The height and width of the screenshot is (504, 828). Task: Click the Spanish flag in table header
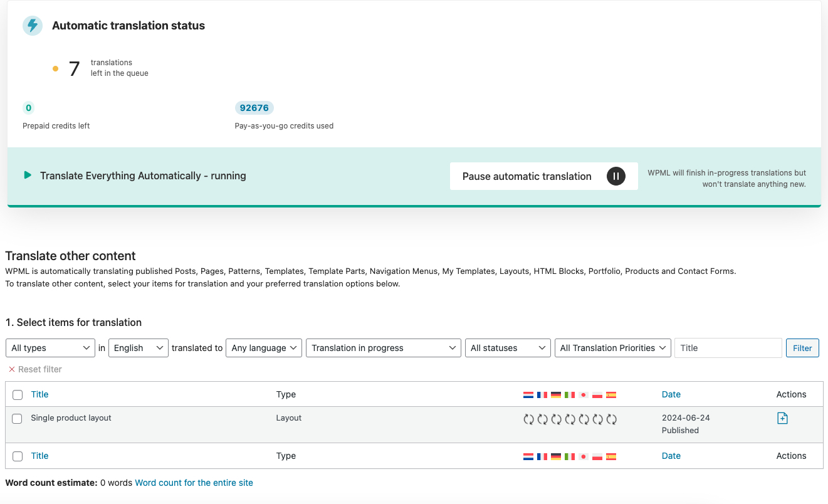coord(611,395)
